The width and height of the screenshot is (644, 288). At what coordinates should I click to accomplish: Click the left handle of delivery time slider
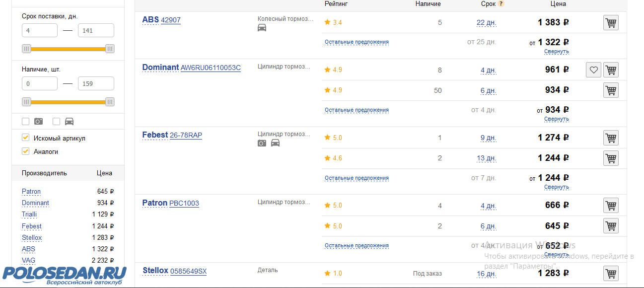coord(26,49)
